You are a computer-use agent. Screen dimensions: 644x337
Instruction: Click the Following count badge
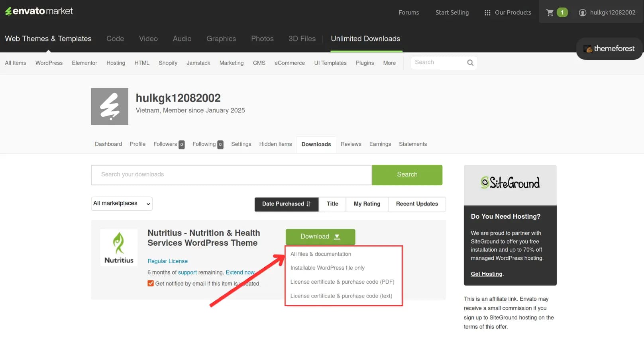(220, 145)
